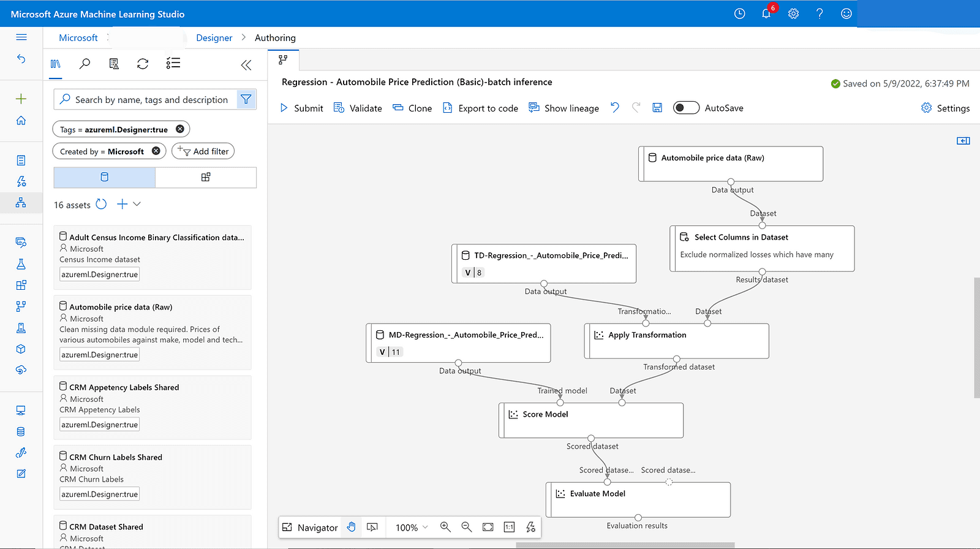Select the data assets cylinder tab

pyautogui.click(x=105, y=177)
